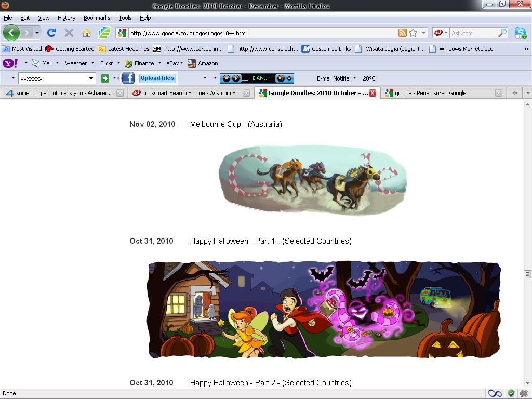The image size is (532, 399).
Task: Play the radio player in the toolbar
Action: tap(235, 78)
